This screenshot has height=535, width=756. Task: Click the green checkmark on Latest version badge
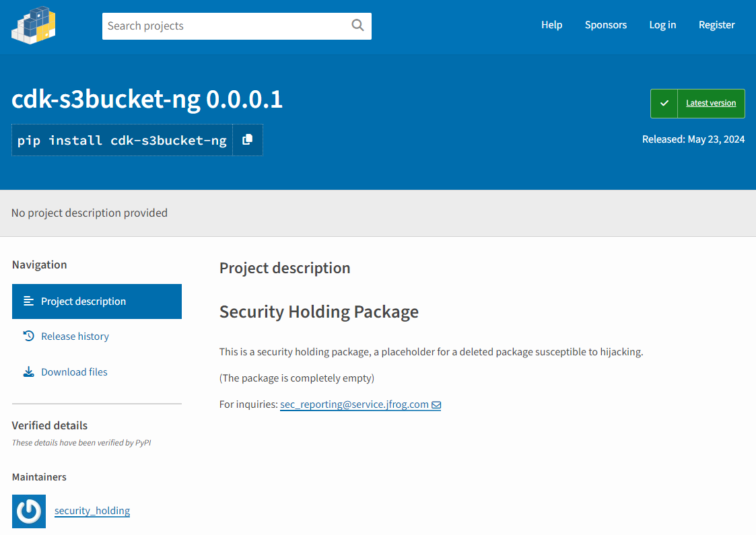pyautogui.click(x=664, y=103)
